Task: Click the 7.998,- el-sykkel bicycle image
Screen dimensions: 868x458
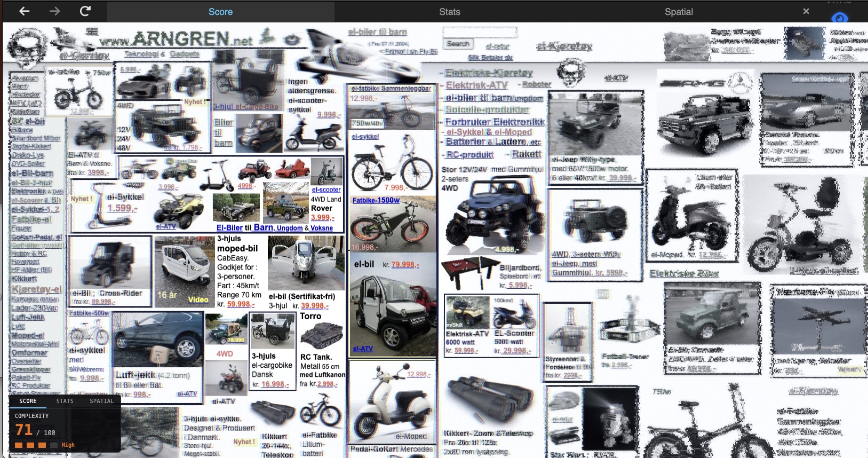Action: (x=392, y=163)
